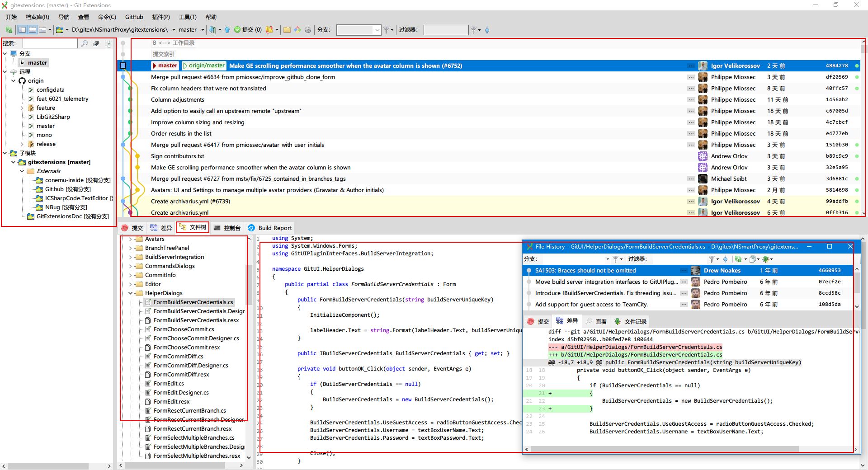The width and height of the screenshot is (868, 470).
Task: Toggle the split commit-info layout button
Action: pyautogui.click(x=32, y=30)
